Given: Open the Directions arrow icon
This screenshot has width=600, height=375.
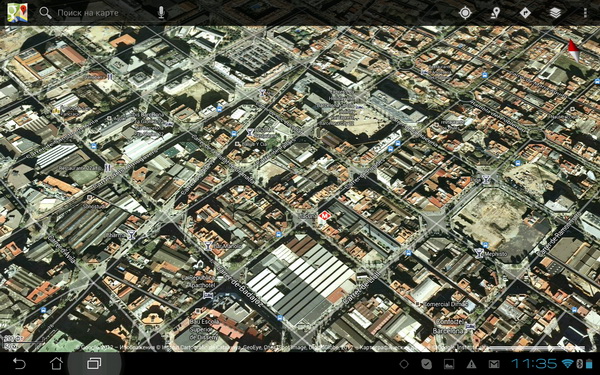Looking at the screenshot, I should [x=525, y=13].
